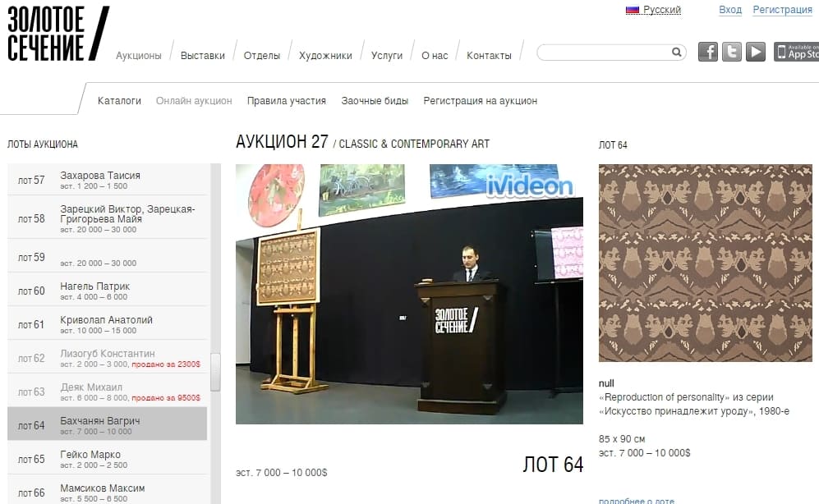Open the Выставки menu

[203, 55]
